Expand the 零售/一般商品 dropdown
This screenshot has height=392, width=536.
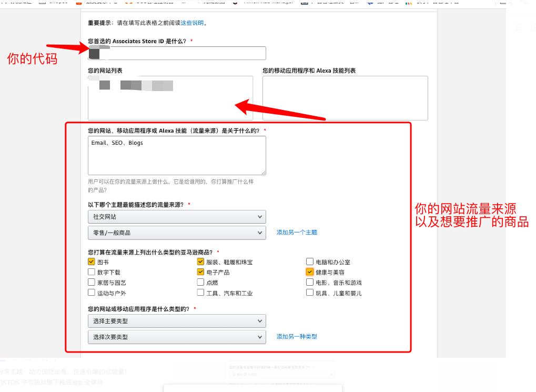(x=177, y=233)
